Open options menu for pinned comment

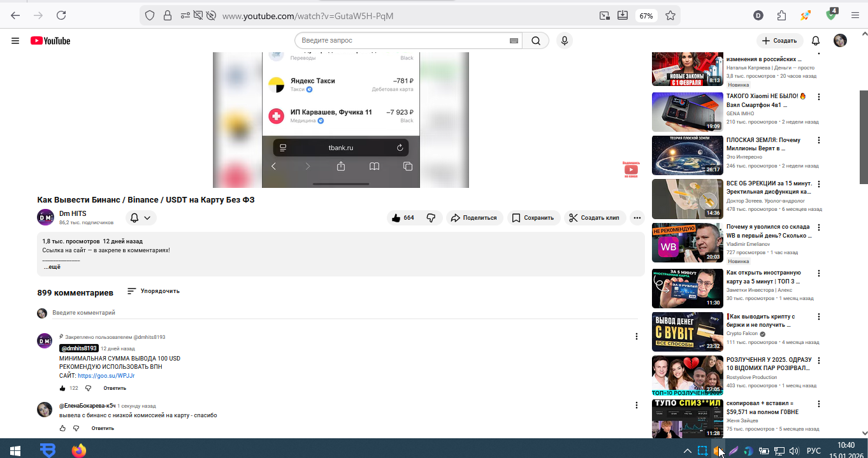coord(636,336)
